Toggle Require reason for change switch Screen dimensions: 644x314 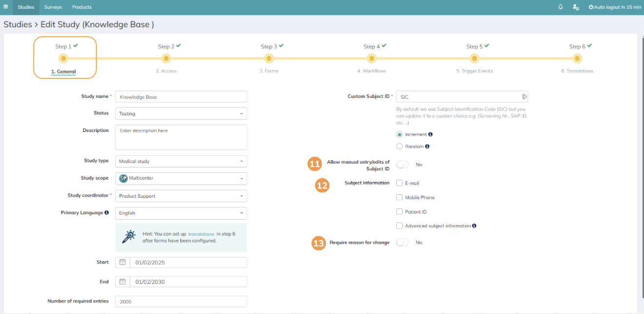(403, 242)
